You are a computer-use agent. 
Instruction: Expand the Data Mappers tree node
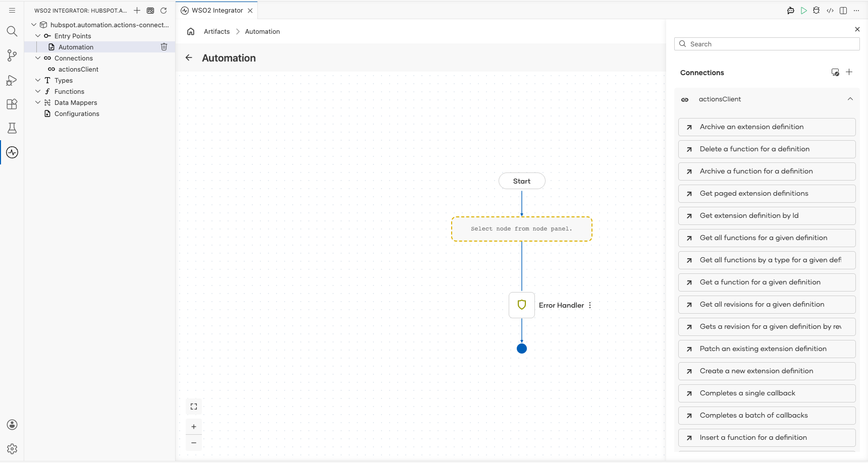[x=38, y=102]
